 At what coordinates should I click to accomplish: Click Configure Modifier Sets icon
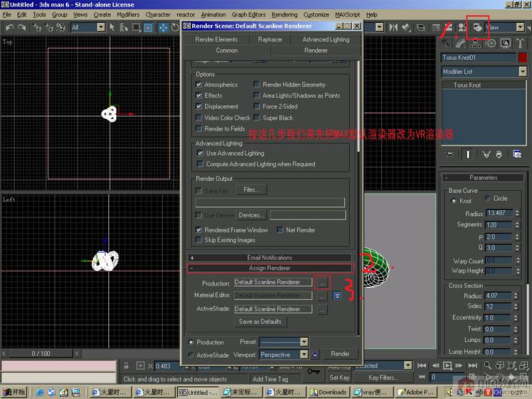click(x=517, y=154)
